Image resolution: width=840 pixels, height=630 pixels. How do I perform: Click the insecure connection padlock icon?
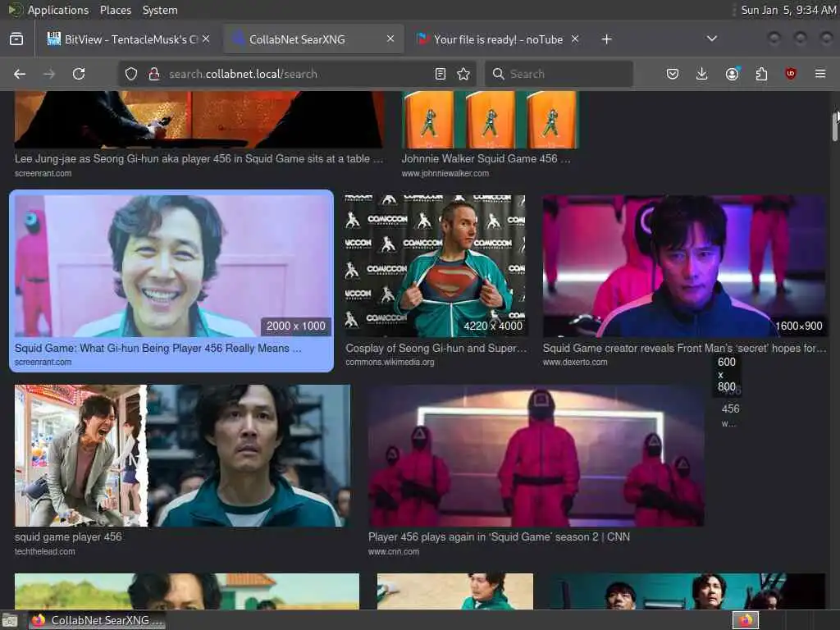[154, 74]
